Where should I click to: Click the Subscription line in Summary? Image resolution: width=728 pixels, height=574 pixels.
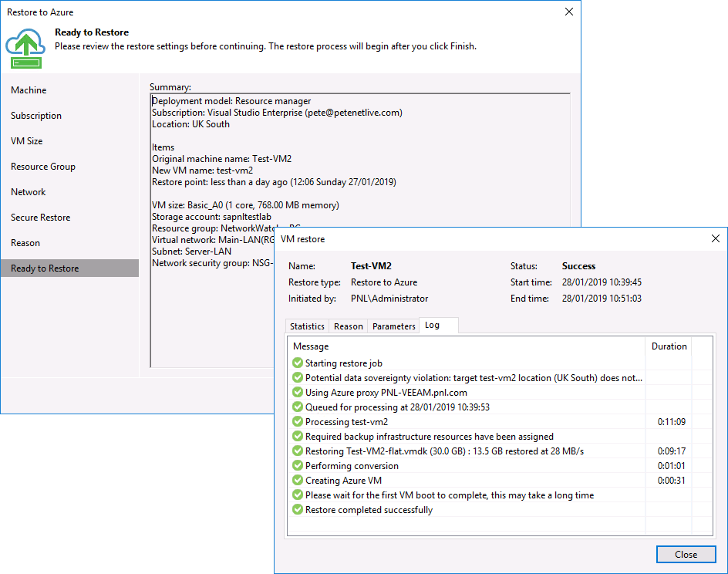pos(277,113)
